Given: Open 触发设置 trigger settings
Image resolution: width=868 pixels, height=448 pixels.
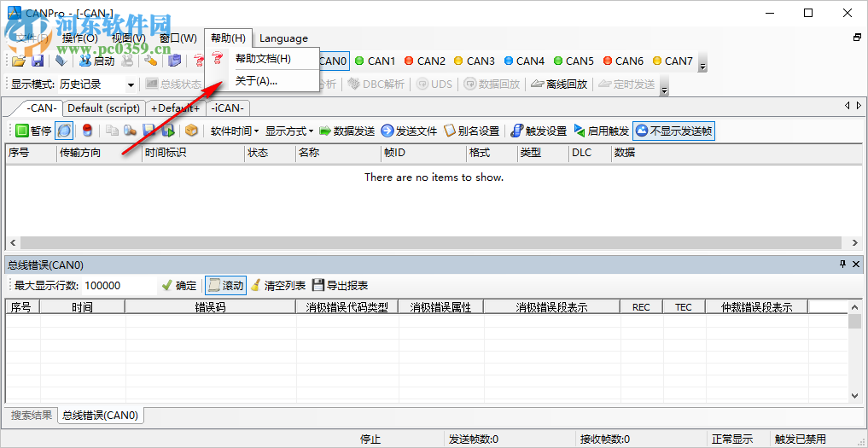Looking at the screenshot, I should point(539,131).
